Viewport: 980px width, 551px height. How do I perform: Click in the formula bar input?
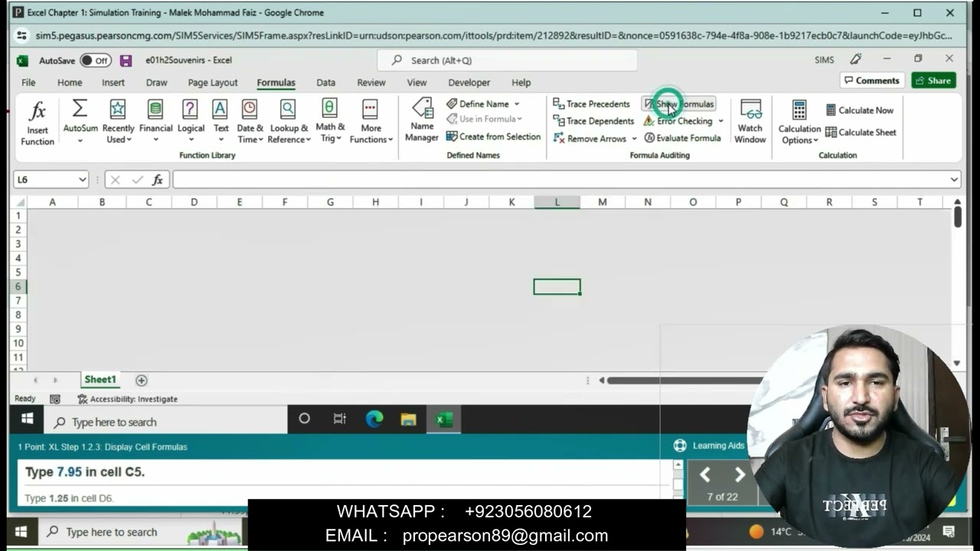560,180
